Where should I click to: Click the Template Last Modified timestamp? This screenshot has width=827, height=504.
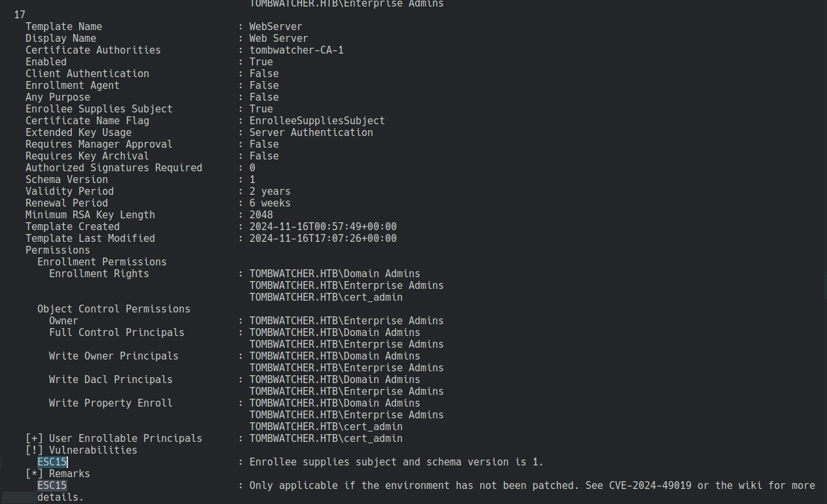(322, 239)
